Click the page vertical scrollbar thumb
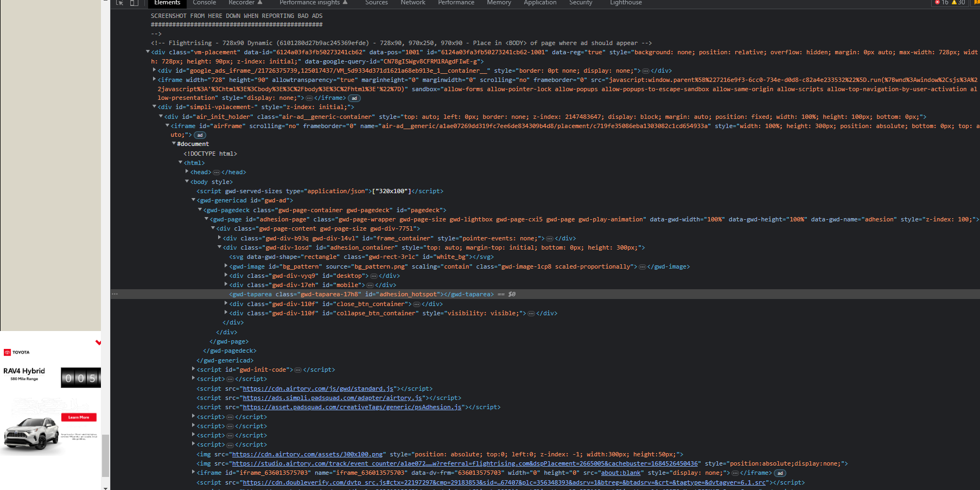The width and height of the screenshot is (980, 490). tap(105, 456)
